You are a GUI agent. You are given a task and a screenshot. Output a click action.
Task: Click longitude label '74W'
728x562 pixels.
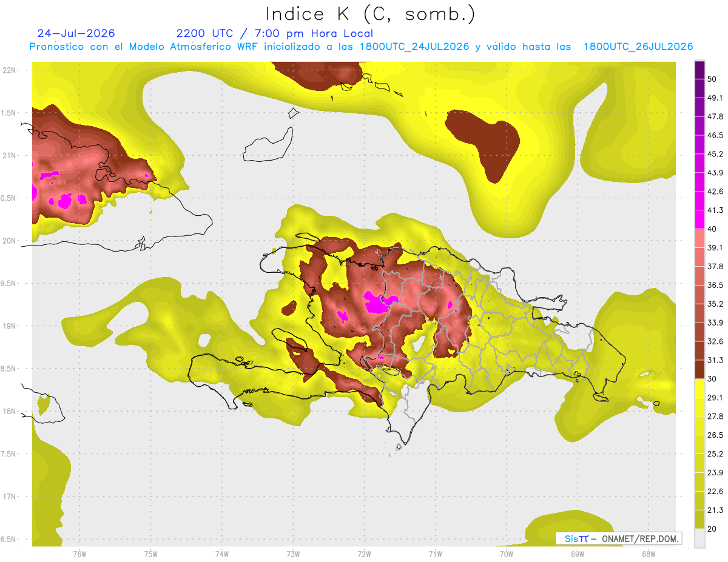coord(222,554)
